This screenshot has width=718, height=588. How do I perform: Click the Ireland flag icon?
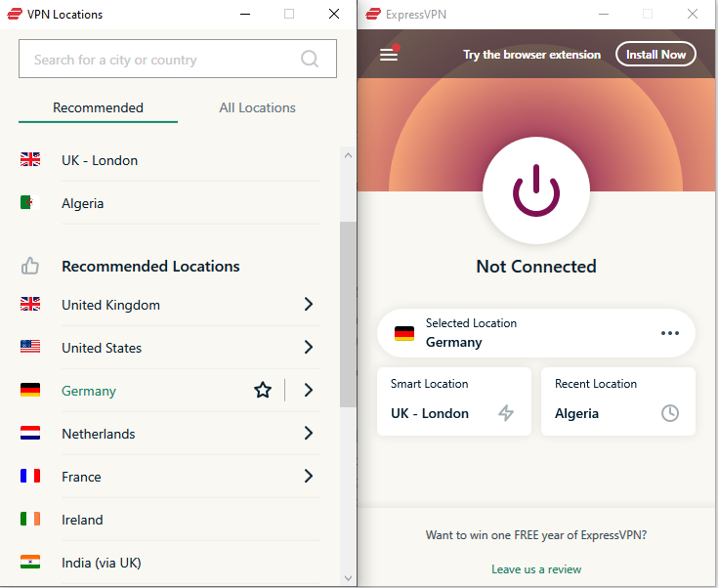coord(30,519)
